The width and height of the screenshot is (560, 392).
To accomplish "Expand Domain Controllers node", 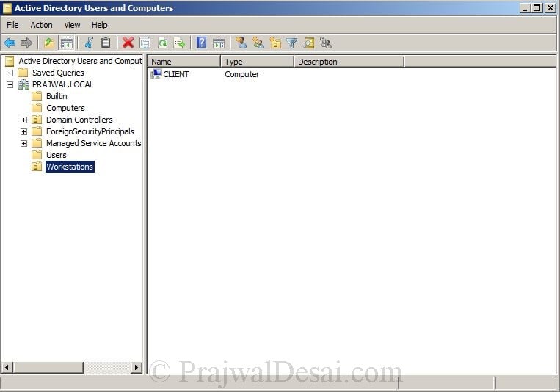I will pos(23,120).
